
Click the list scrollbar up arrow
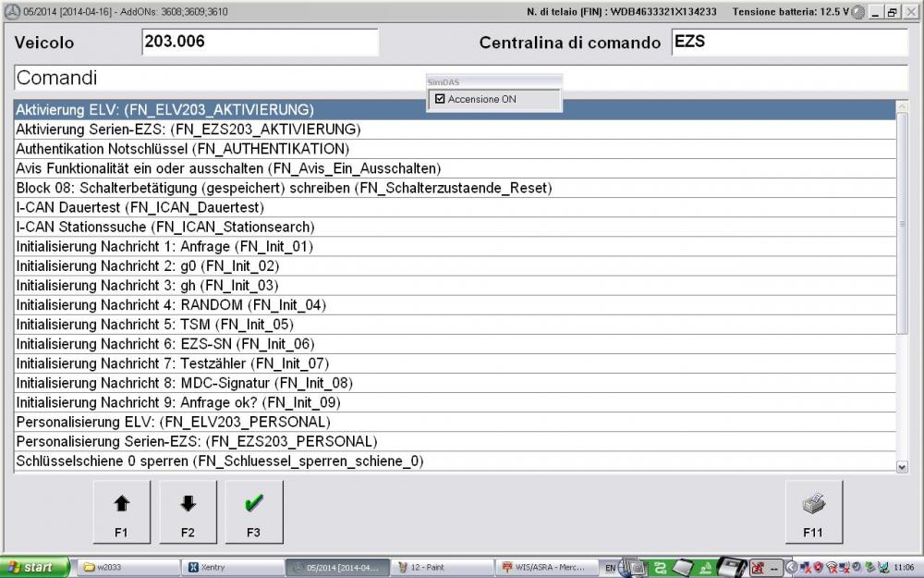[903, 107]
